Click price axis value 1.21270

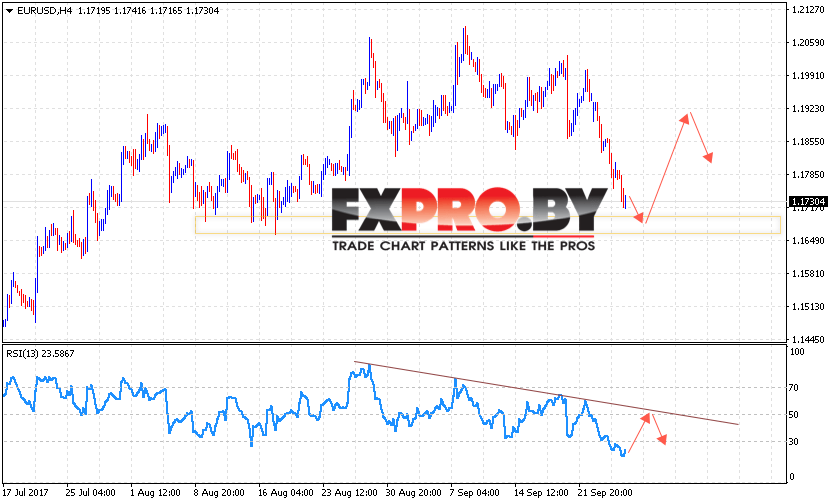click(x=808, y=10)
